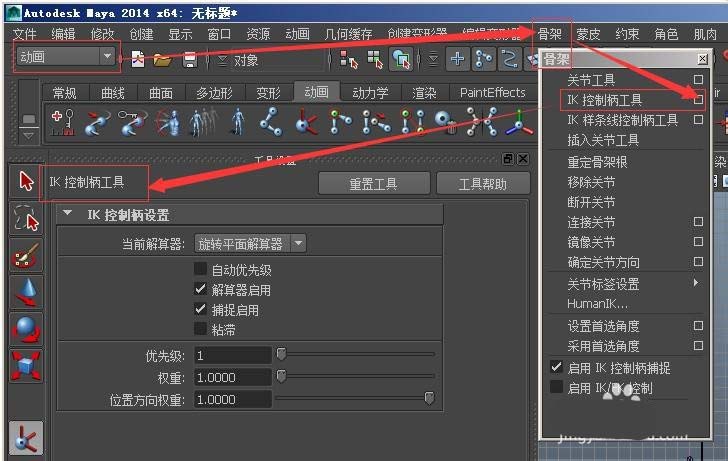Open the shelf options arrow below tab icon
728x461 pixels.
29,136
